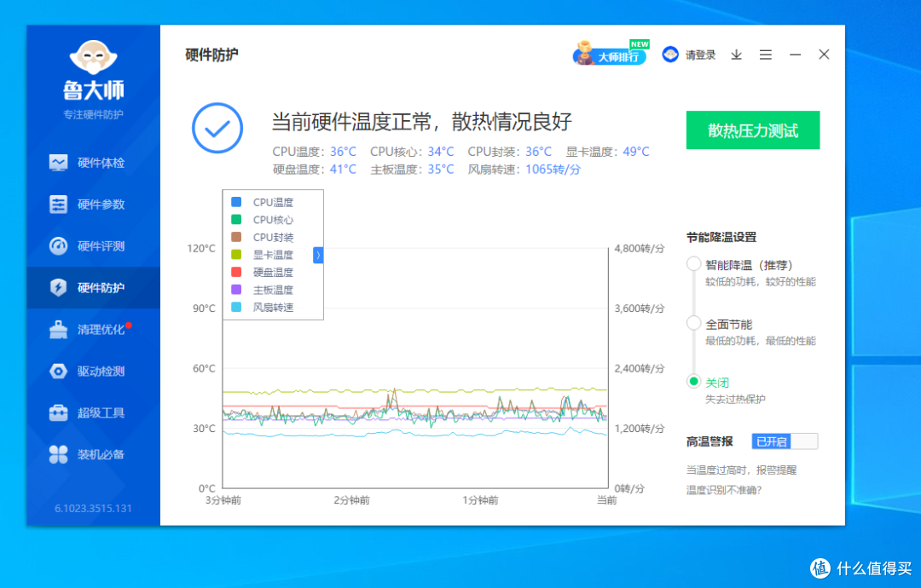Click the 超级工具 toolbox icon
The width and height of the screenshot is (921, 588).
click(58, 412)
